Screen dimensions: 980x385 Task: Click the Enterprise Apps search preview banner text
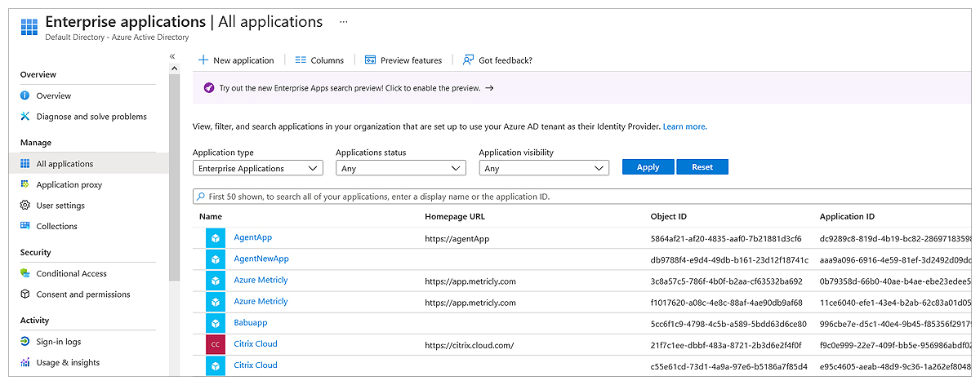pyautogui.click(x=350, y=88)
